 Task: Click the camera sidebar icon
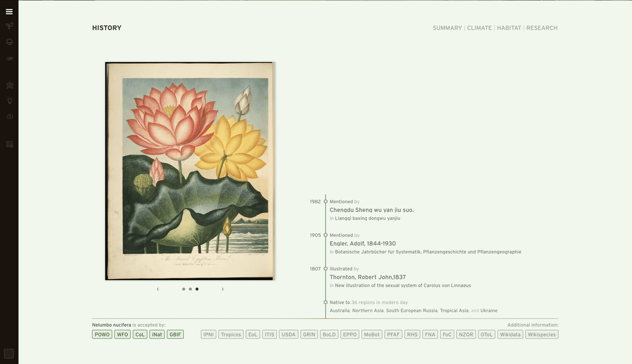[x=9, y=116]
